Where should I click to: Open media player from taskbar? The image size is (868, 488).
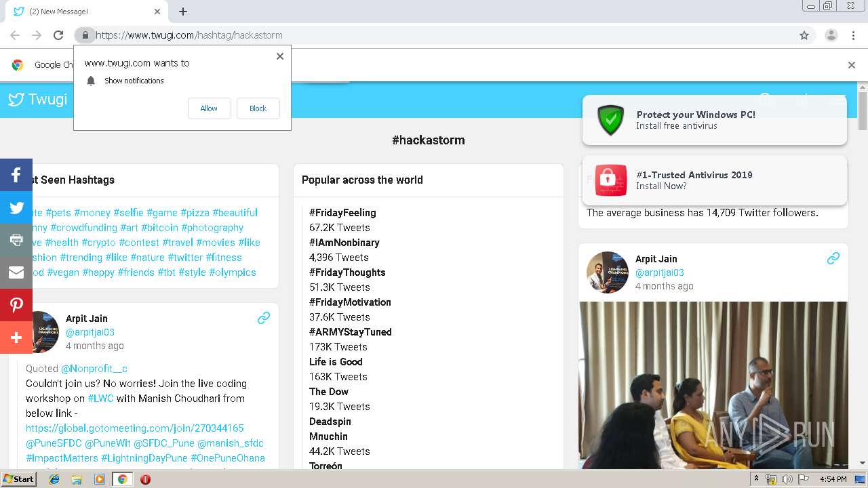pos(100,479)
